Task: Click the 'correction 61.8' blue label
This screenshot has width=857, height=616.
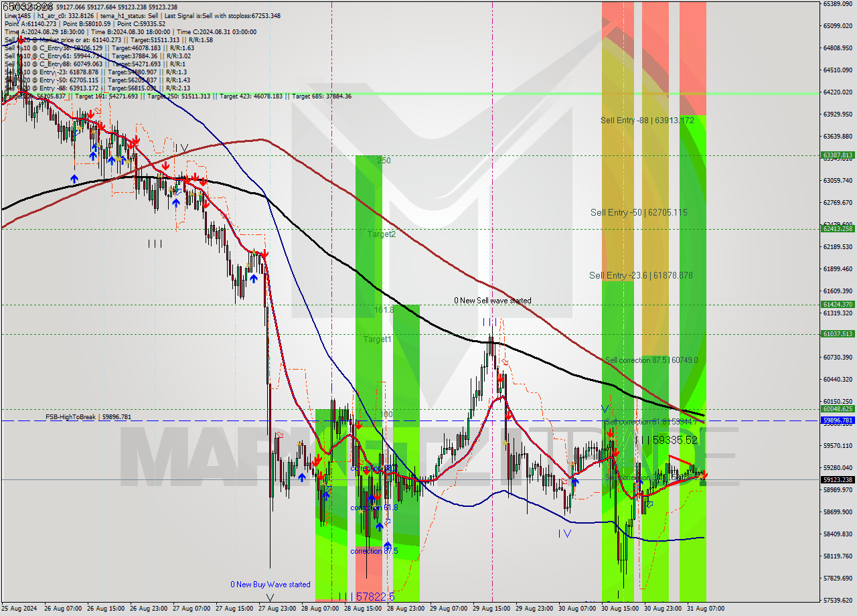Action: pyautogui.click(x=374, y=508)
